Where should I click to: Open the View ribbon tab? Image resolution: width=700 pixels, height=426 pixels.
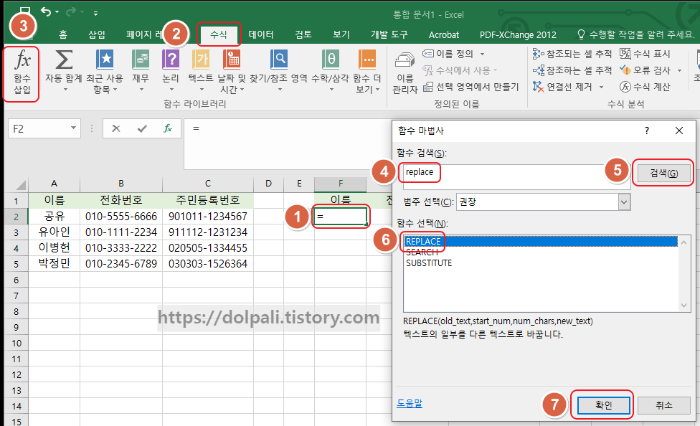tap(341, 34)
